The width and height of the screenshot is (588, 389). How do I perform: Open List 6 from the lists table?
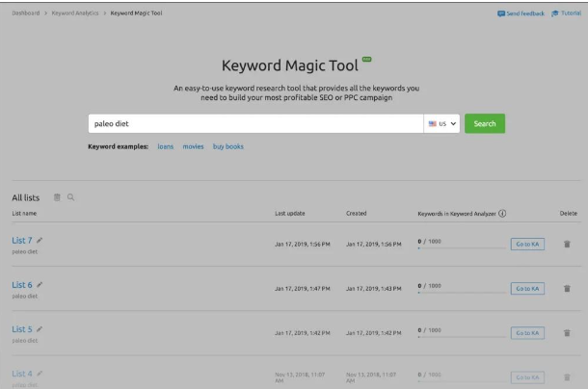(22, 284)
